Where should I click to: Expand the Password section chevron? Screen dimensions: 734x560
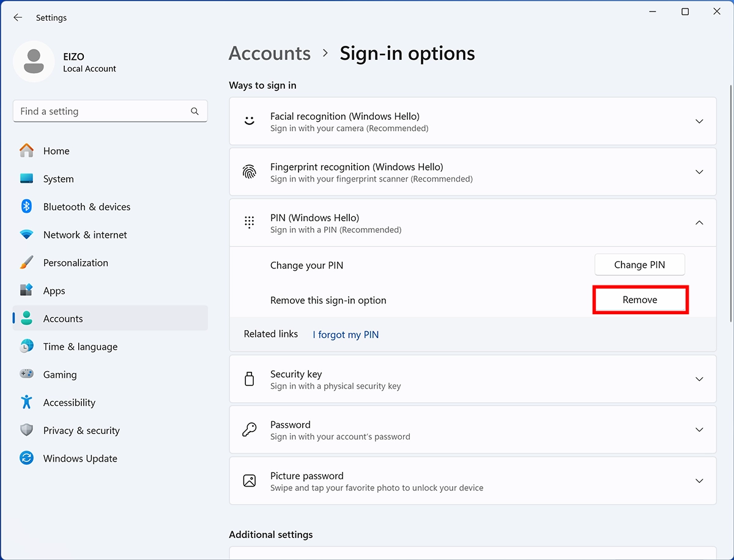click(x=699, y=430)
